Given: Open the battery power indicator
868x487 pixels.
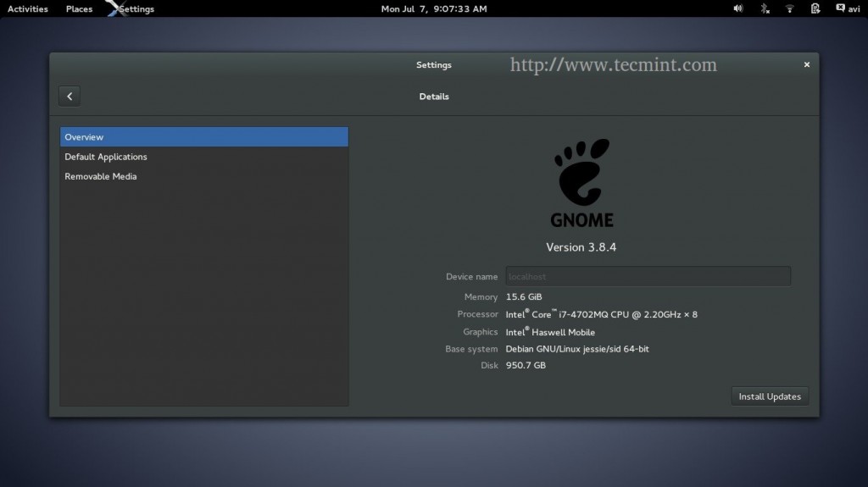Looking at the screenshot, I should pos(815,8).
